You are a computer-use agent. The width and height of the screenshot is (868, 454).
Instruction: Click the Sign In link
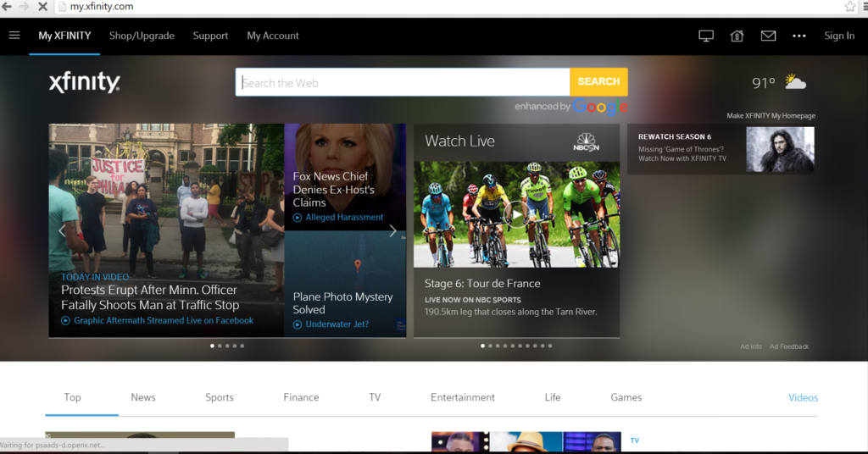(839, 36)
